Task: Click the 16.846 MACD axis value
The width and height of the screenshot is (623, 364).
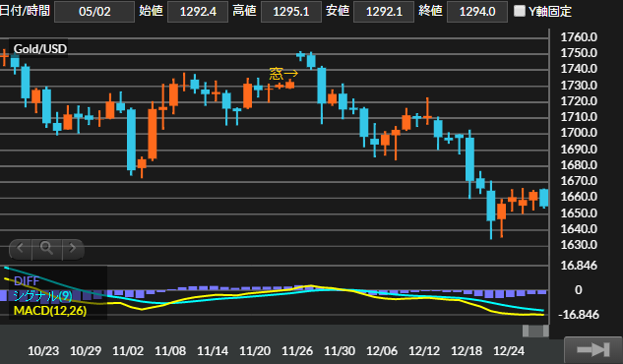Action: point(579,266)
